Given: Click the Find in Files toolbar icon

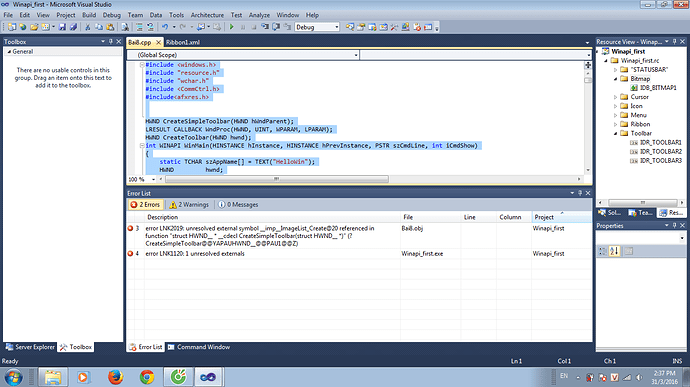Looking at the screenshot, I should coord(125,27).
